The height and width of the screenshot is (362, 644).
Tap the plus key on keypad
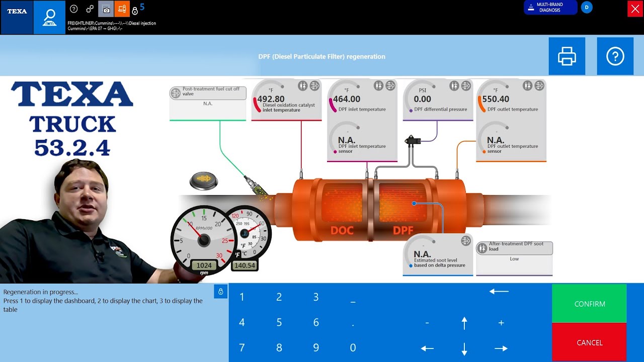pyautogui.click(x=501, y=323)
